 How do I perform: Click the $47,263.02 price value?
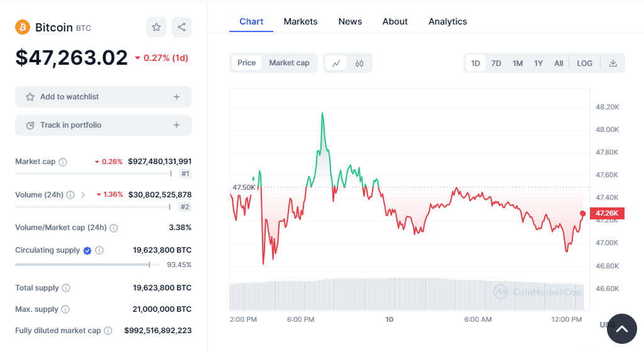72,57
